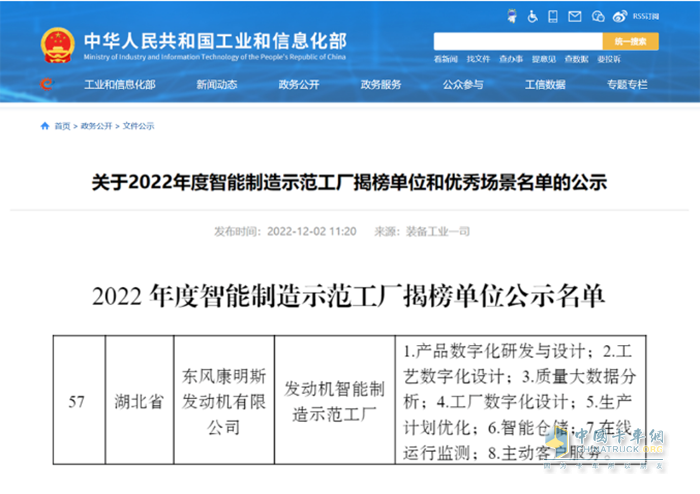Select the 看新闻 search shortcut
This screenshot has width=700, height=494.
pos(445,59)
